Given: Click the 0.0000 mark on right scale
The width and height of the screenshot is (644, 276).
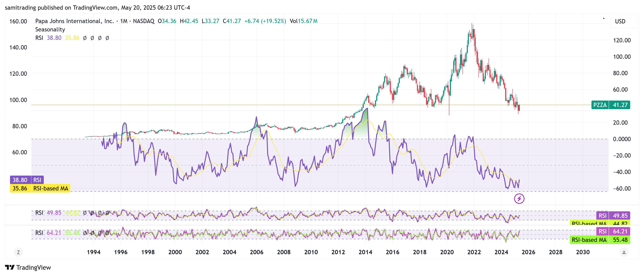Looking at the screenshot, I should pos(622,139).
